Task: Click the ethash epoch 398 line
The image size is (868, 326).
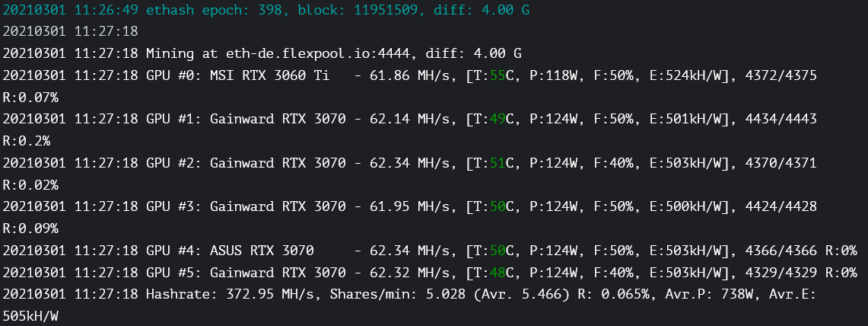Action: click(266, 11)
